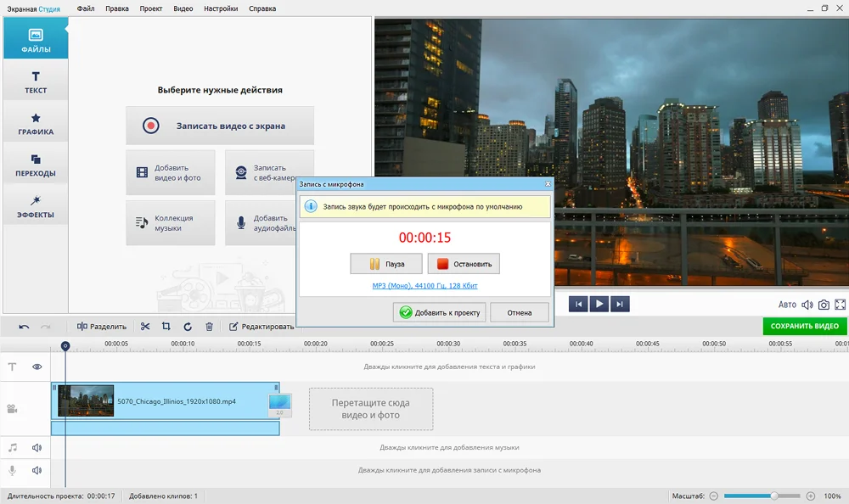Viewport: 849px width, 504px height.
Task: Mute the music track
Action: tap(37, 447)
